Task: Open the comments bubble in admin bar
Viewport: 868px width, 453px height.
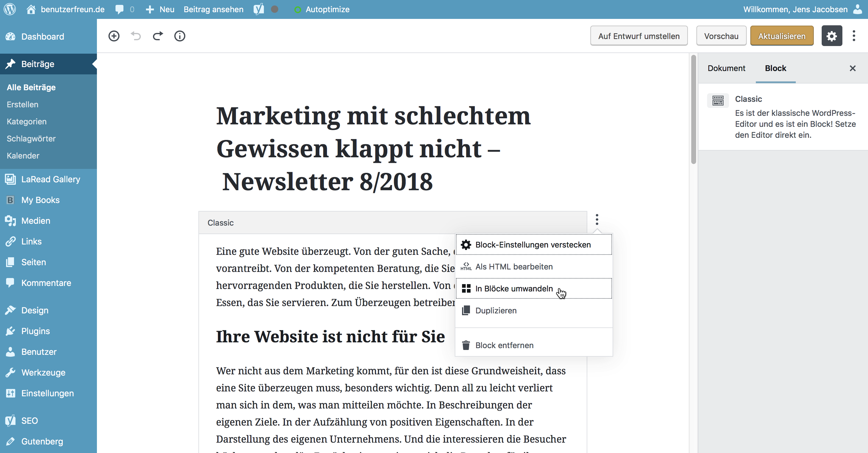Action: [x=125, y=9]
